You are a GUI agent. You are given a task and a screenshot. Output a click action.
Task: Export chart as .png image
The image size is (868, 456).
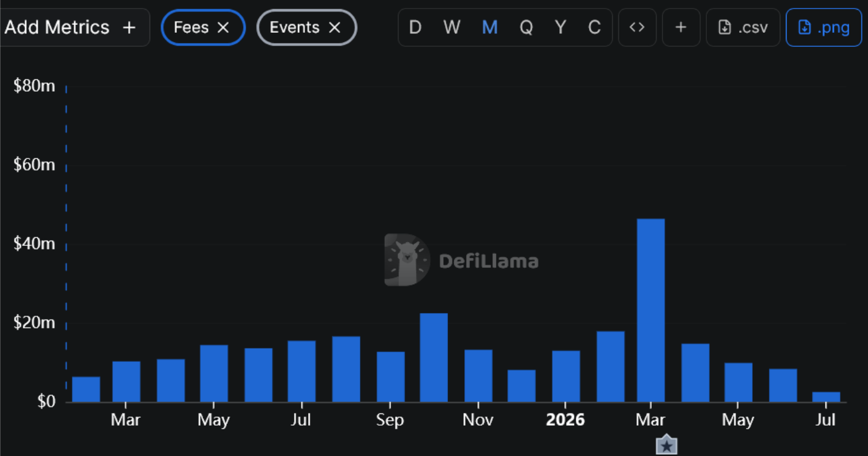pos(824,27)
